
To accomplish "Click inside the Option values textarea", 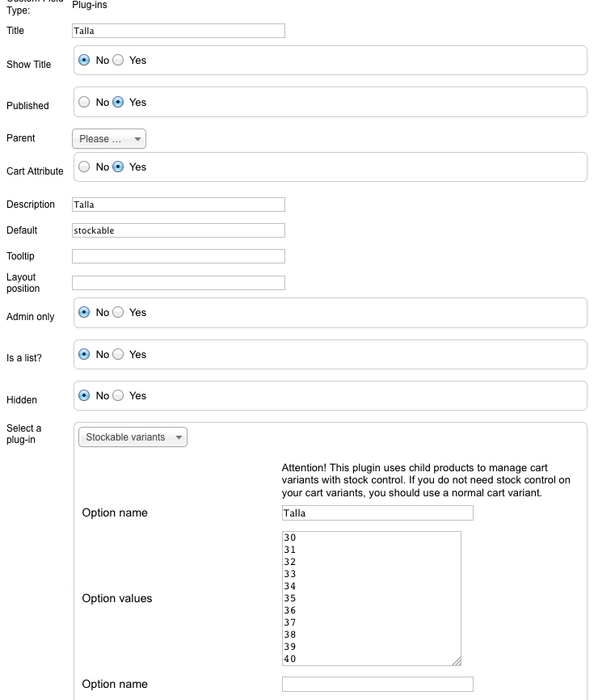I will click(371, 598).
